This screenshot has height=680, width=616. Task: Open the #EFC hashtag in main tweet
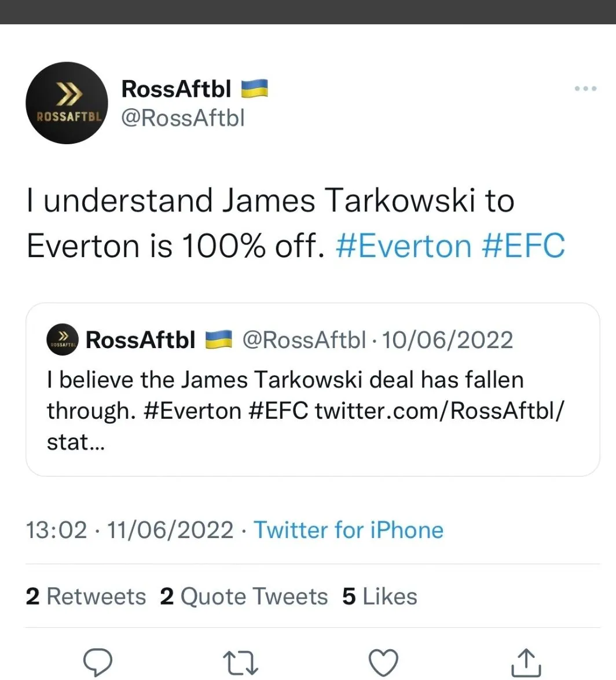(523, 246)
